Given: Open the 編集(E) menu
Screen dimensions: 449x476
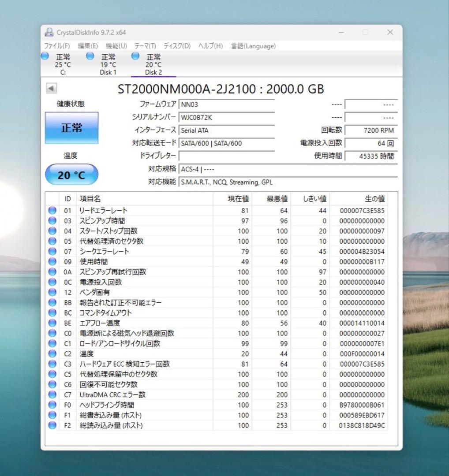Looking at the screenshot, I should (x=87, y=46).
